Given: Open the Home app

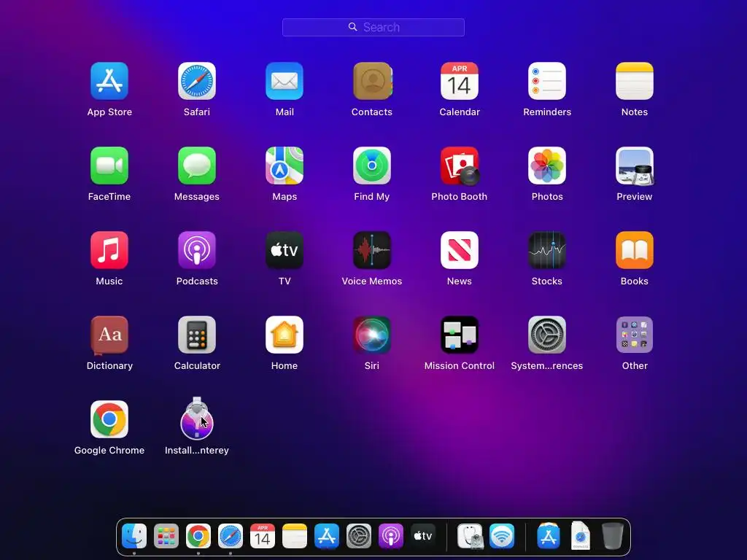Looking at the screenshot, I should click(x=285, y=335).
